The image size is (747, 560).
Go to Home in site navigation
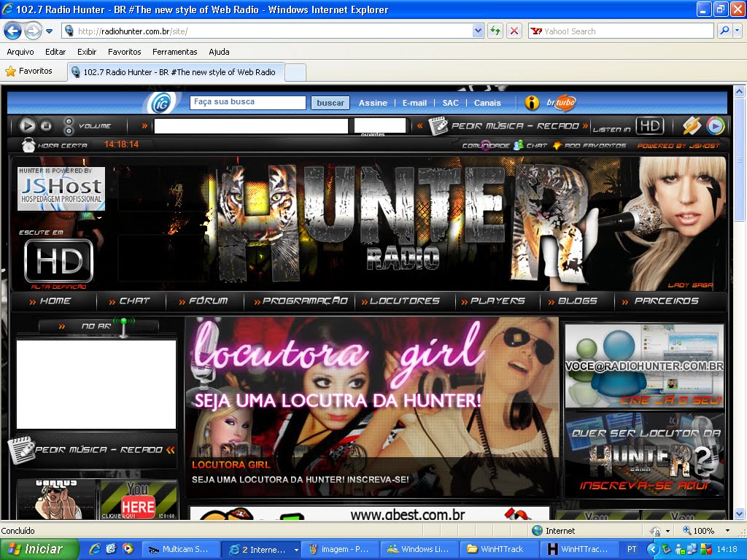click(50, 301)
